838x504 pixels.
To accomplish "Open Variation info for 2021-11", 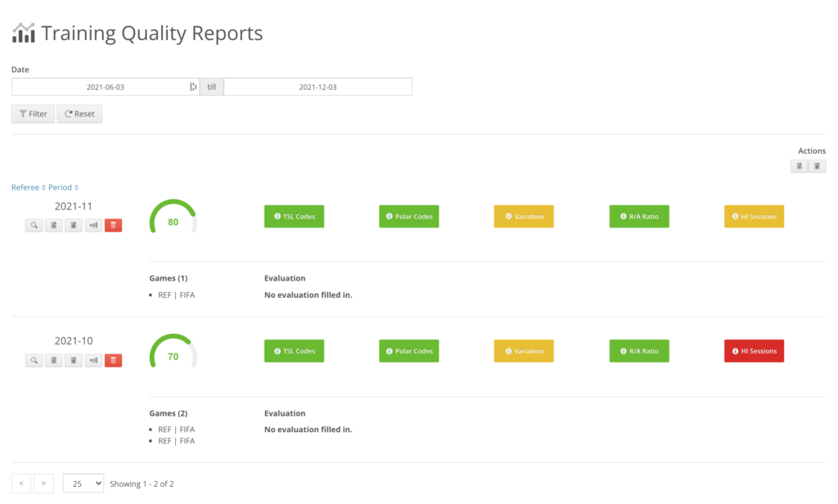I will click(x=524, y=217).
